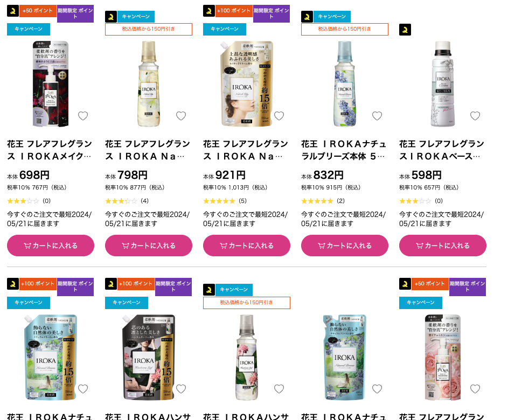Screen dimensions: 508x420
Task: Add the 698円 product to cart
Action: [x=51, y=246]
